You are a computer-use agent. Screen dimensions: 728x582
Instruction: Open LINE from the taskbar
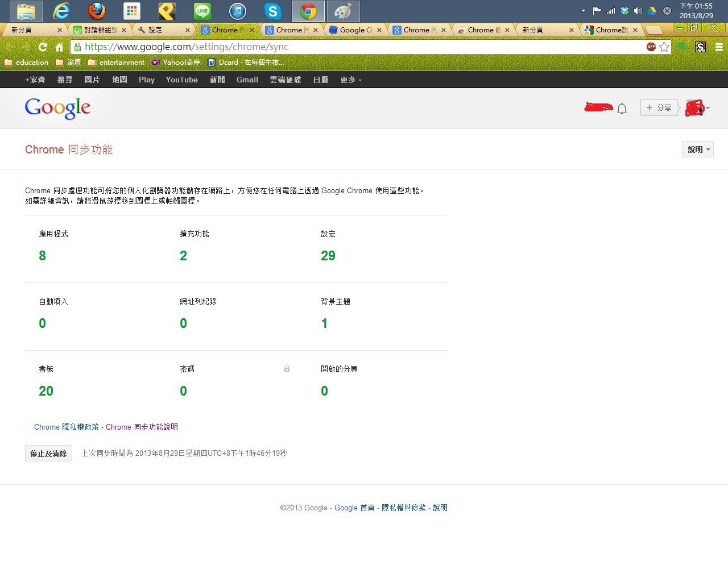tap(202, 11)
